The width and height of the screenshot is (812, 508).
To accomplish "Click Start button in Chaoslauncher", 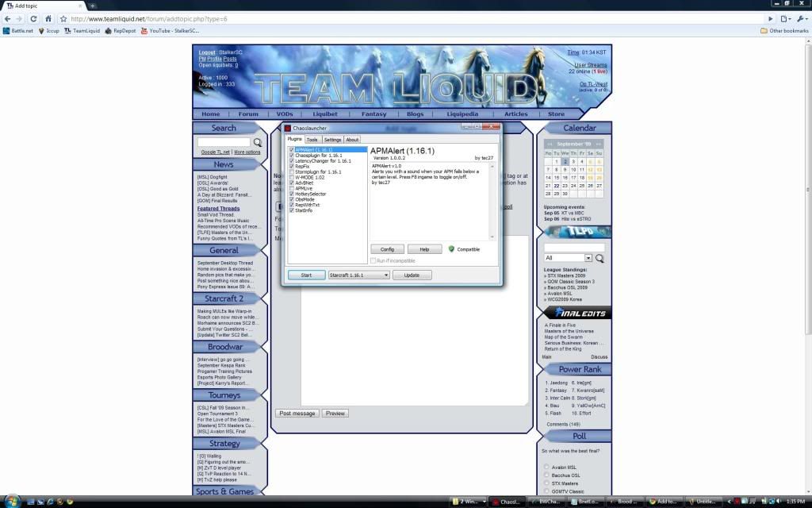I will point(307,275).
